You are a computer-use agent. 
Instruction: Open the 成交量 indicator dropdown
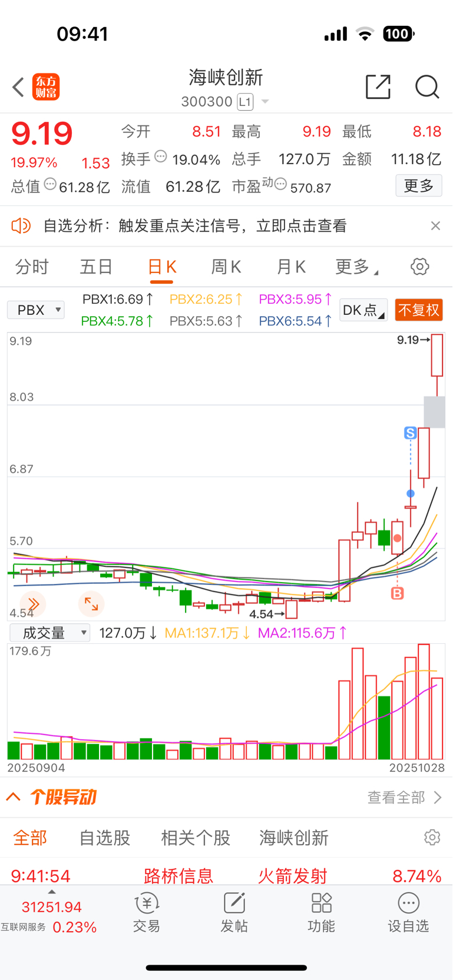(x=49, y=633)
